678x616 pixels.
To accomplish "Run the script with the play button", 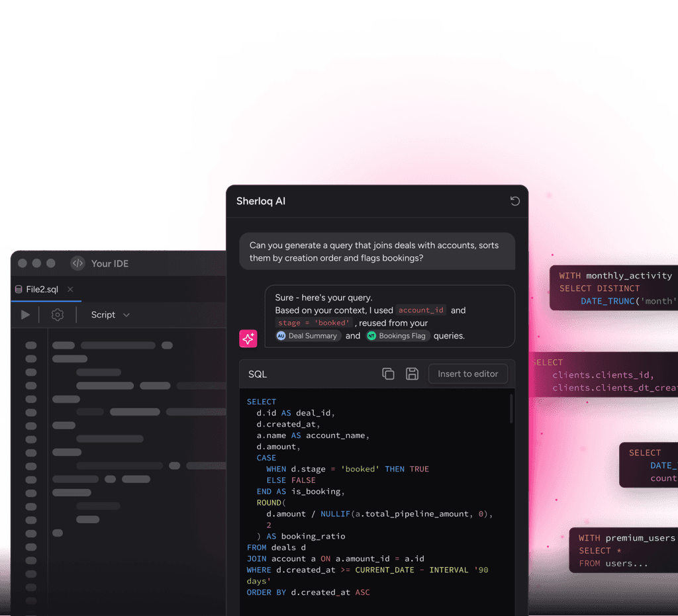I will pyautogui.click(x=25, y=314).
